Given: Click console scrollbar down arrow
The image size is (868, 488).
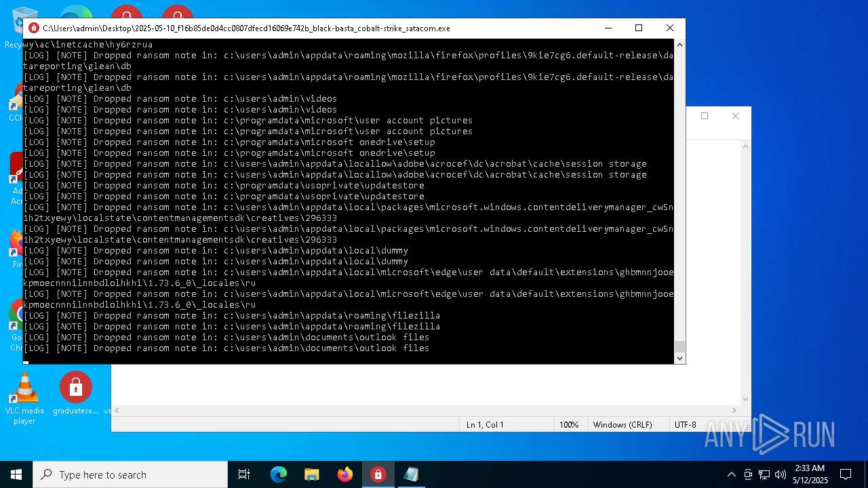Looking at the screenshot, I should [x=679, y=359].
